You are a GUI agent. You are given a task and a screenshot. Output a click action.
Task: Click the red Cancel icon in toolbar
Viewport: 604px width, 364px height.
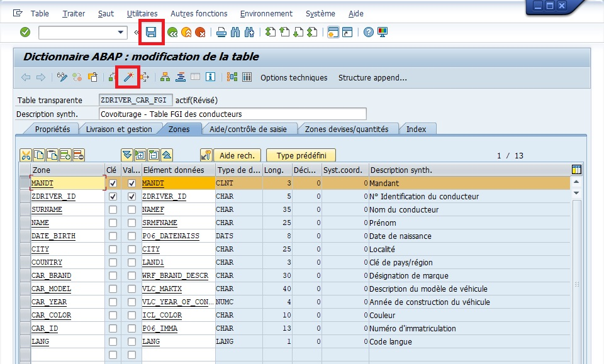pyautogui.click(x=200, y=32)
